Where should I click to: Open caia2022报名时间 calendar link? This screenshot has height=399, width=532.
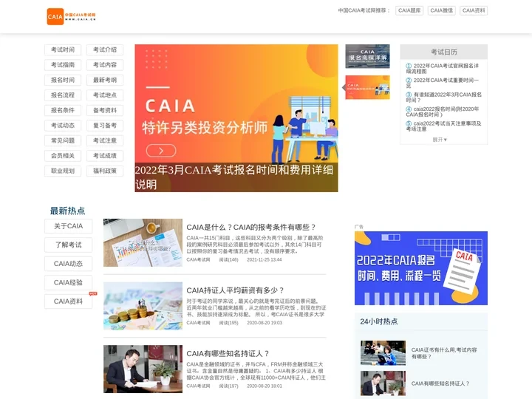click(x=443, y=112)
